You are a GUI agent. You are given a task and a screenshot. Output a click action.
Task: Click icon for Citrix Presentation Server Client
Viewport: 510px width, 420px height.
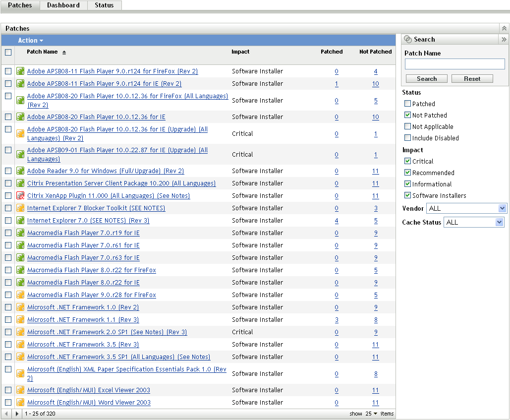20,183
